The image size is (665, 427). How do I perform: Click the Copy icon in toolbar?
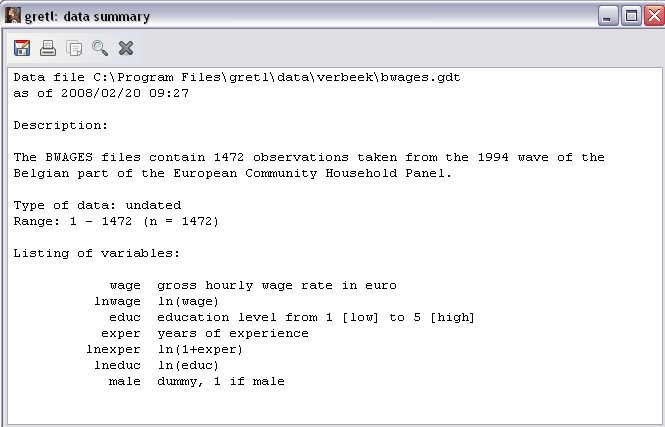click(x=74, y=48)
